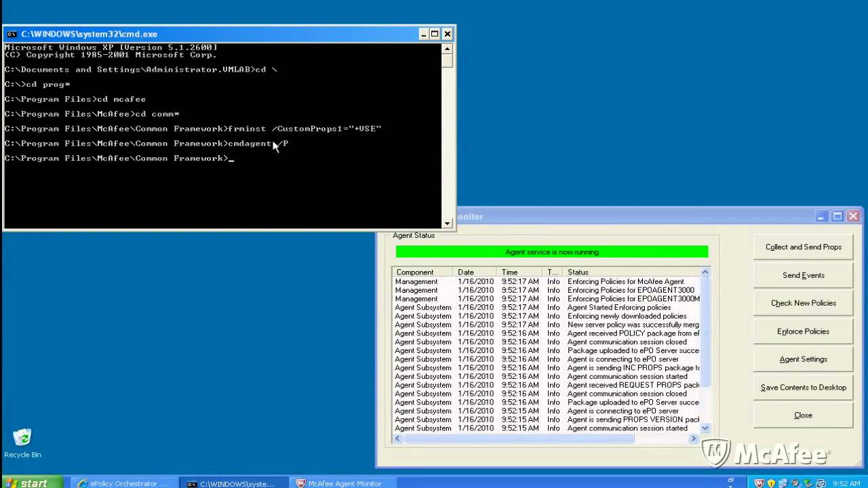Click the McAfee shield tray icon
This screenshot has height=488, width=868.
[759, 483]
